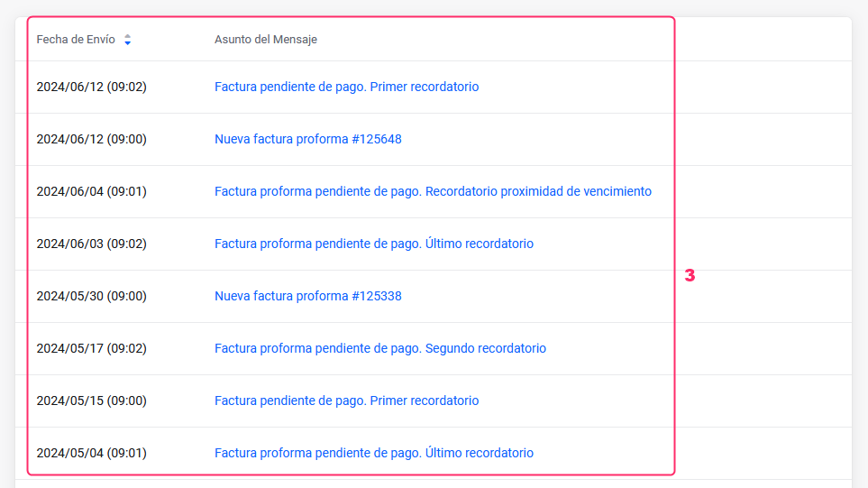Click the date cell 2024/05/30 (09:00)
The image size is (868, 488).
click(91, 297)
